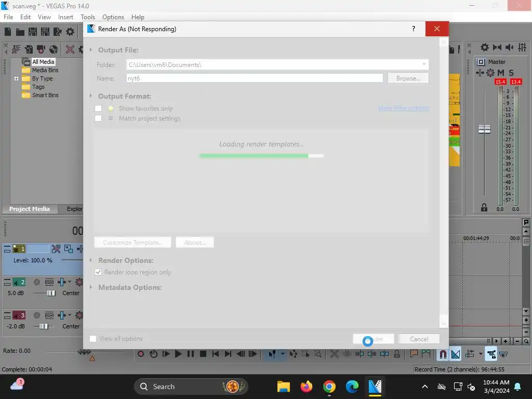Screen dimensions: 532x399
Task: Select the Selection Edit tool
Action: [x=305, y=354]
